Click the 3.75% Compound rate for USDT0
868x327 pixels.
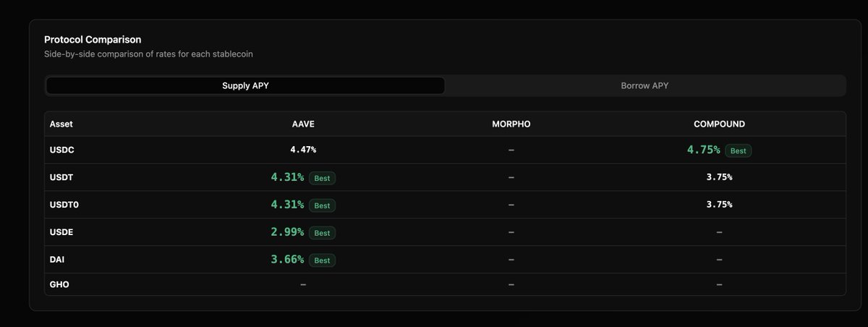click(x=719, y=205)
